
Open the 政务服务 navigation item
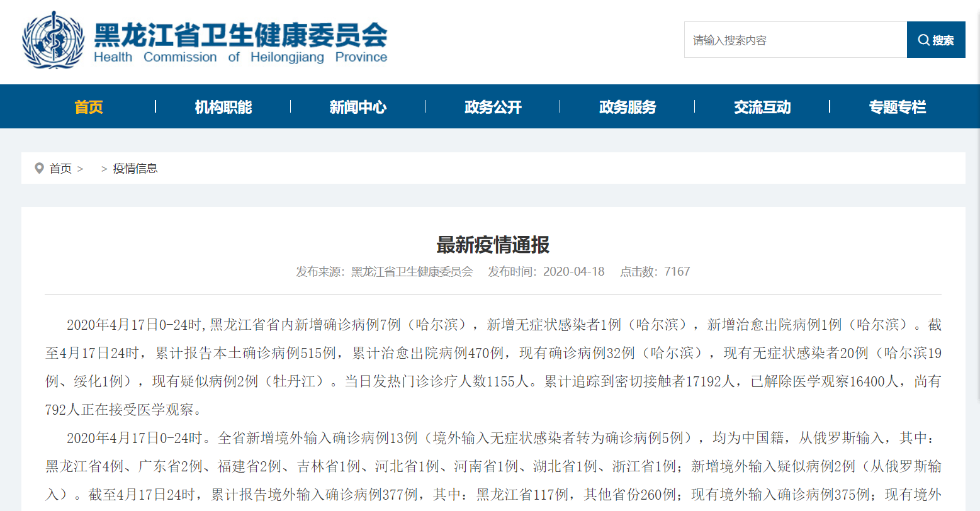[x=628, y=107]
